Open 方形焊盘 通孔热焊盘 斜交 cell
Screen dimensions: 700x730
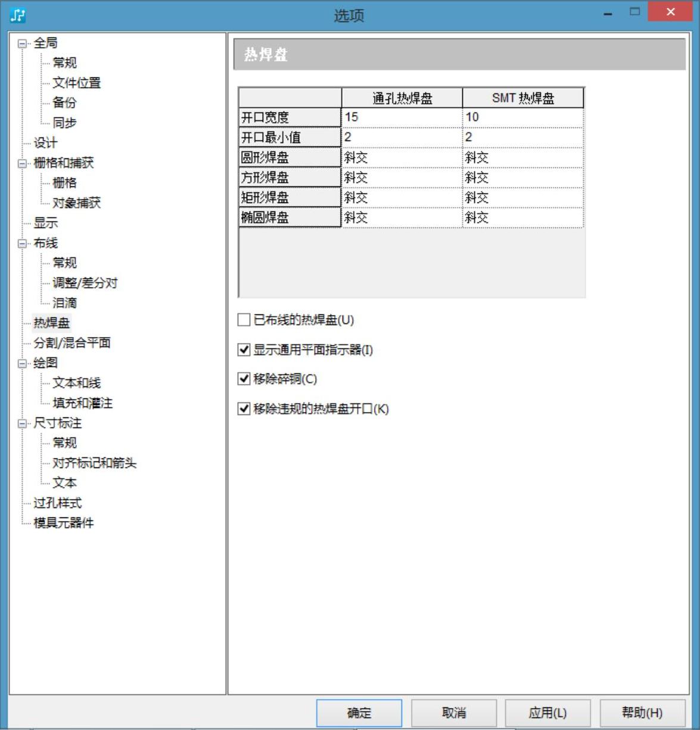pyautogui.click(x=402, y=177)
